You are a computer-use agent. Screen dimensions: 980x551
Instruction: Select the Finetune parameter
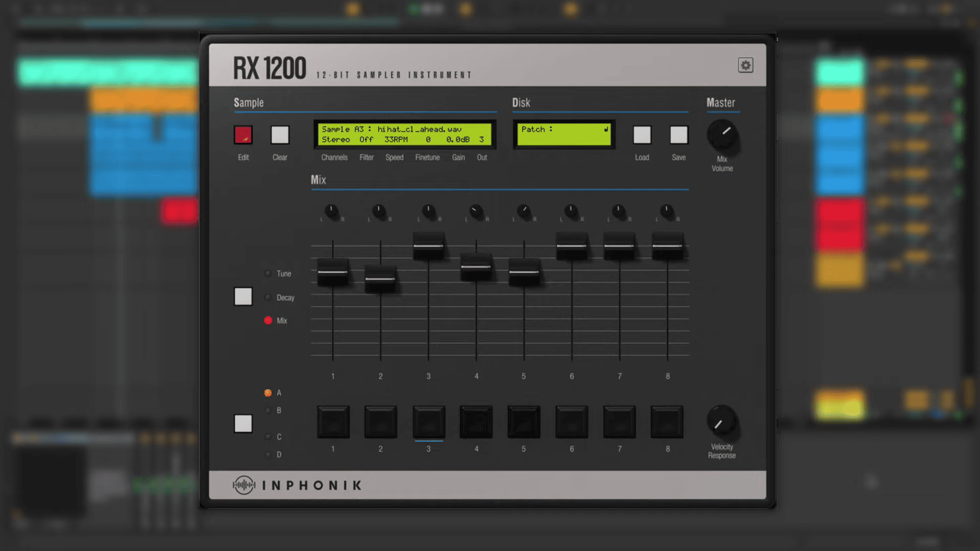(x=427, y=157)
